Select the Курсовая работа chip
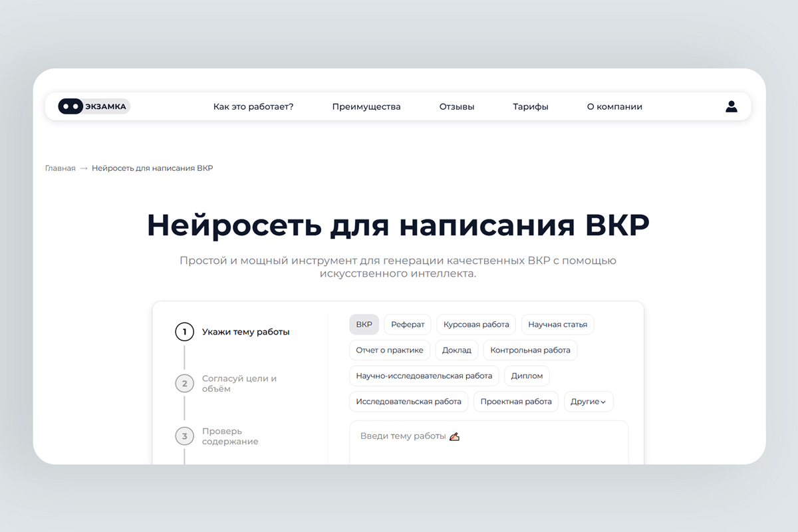The width and height of the screenshot is (798, 532). coord(476,325)
